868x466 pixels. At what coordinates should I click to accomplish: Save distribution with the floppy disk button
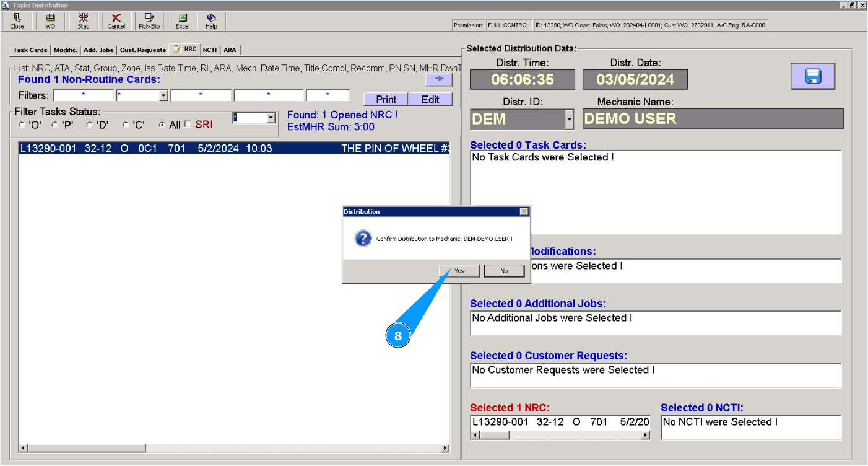813,76
